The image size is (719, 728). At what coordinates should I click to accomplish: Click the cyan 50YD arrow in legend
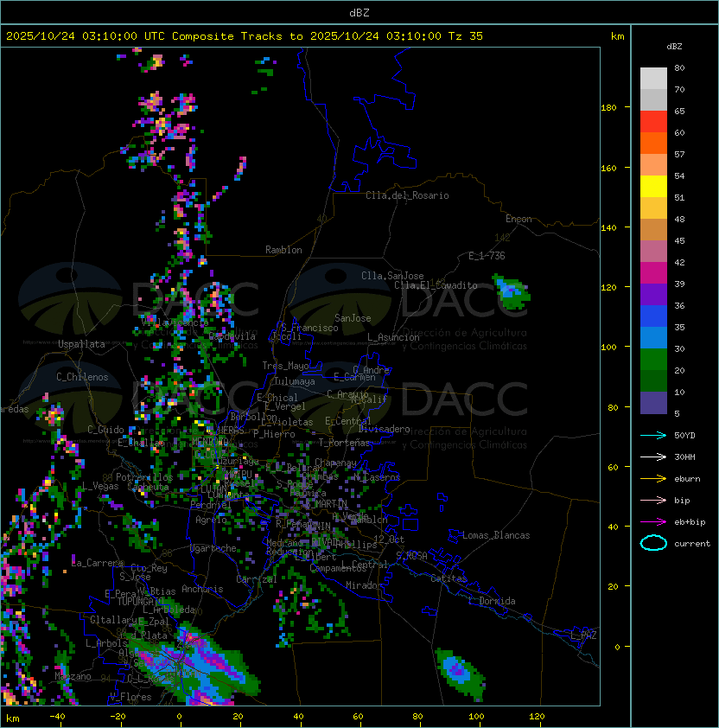653,435
